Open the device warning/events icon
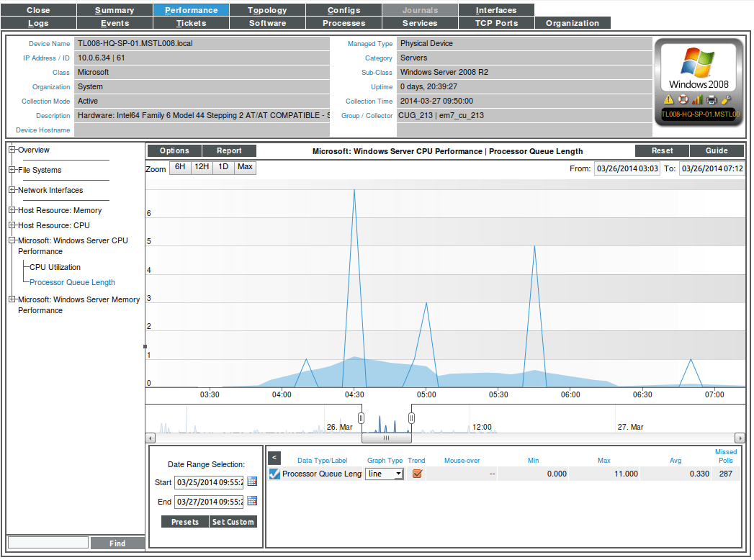Screen dimensions: 754x560 pos(668,99)
